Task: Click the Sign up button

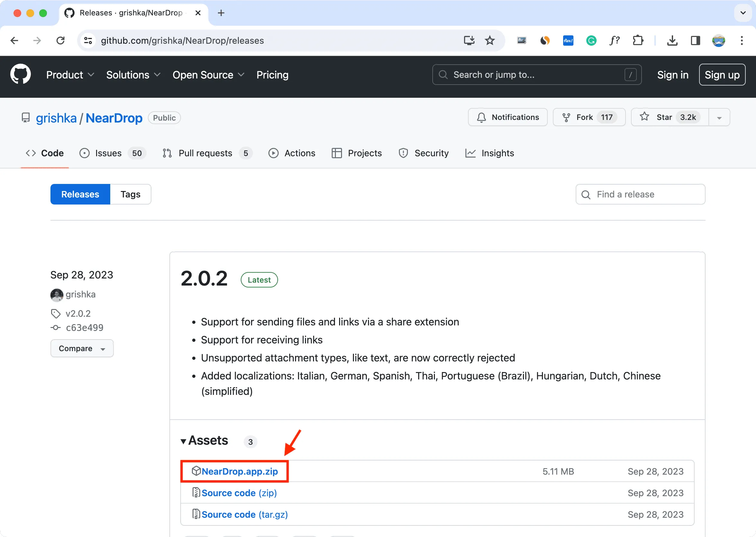Action: pyautogui.click(x=722, y=75)
